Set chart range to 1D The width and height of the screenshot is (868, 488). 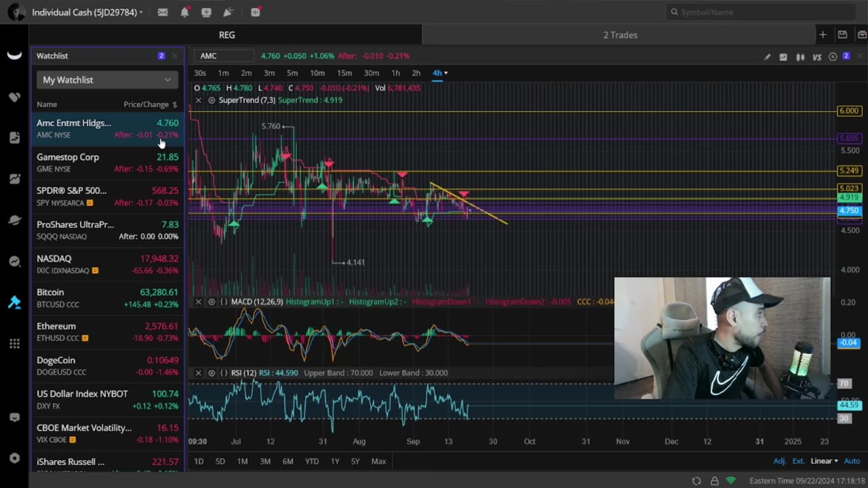coord(199,462)
